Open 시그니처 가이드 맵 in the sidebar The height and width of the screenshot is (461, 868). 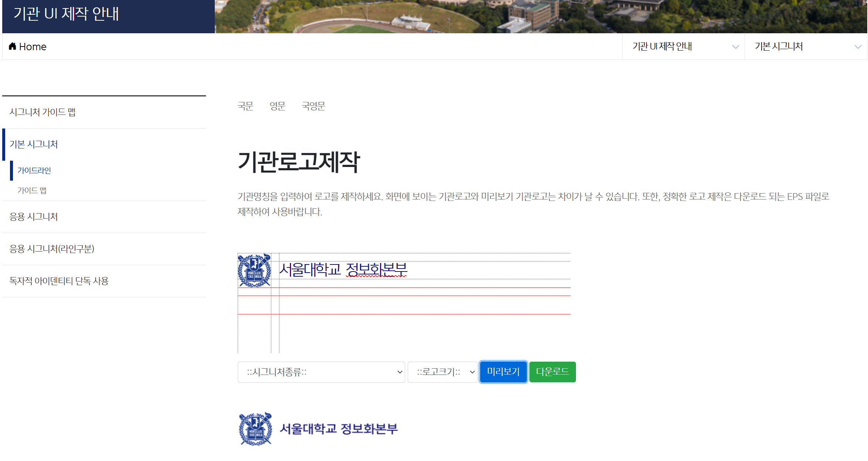tap(104, 112)
